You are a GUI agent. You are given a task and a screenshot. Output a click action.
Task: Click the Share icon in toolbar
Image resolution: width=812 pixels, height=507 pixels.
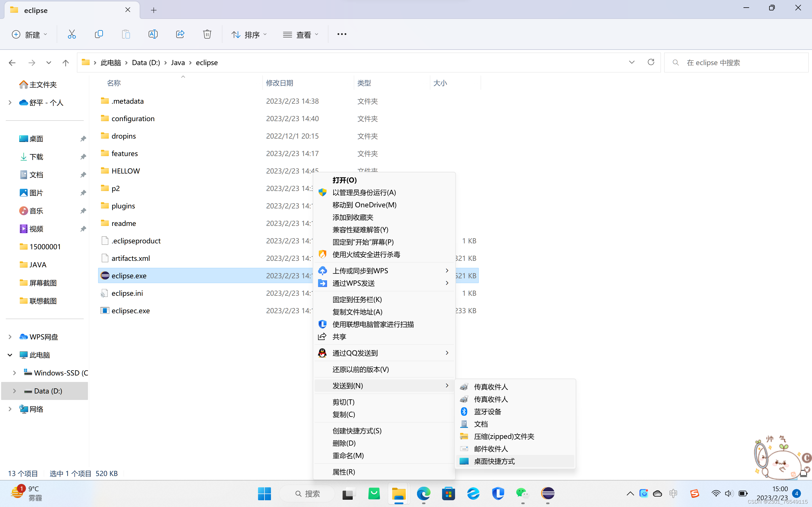click(180, 34)
